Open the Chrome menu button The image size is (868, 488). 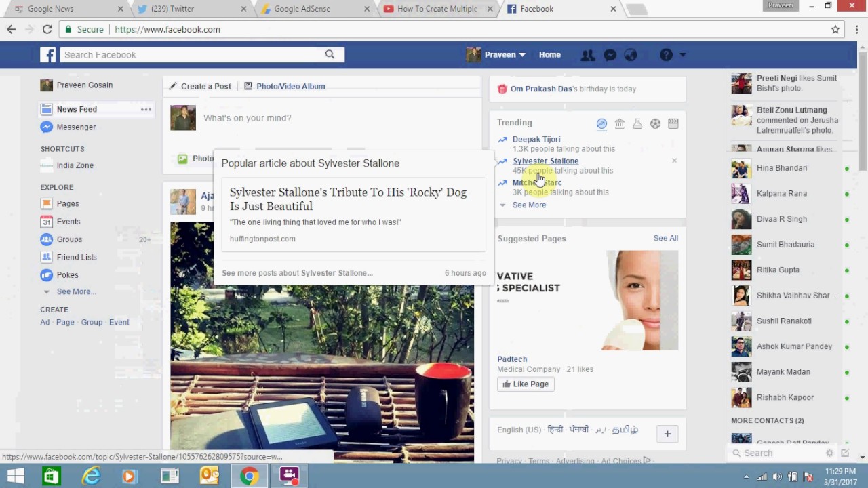pyautogui.click(x=857, y=29)
